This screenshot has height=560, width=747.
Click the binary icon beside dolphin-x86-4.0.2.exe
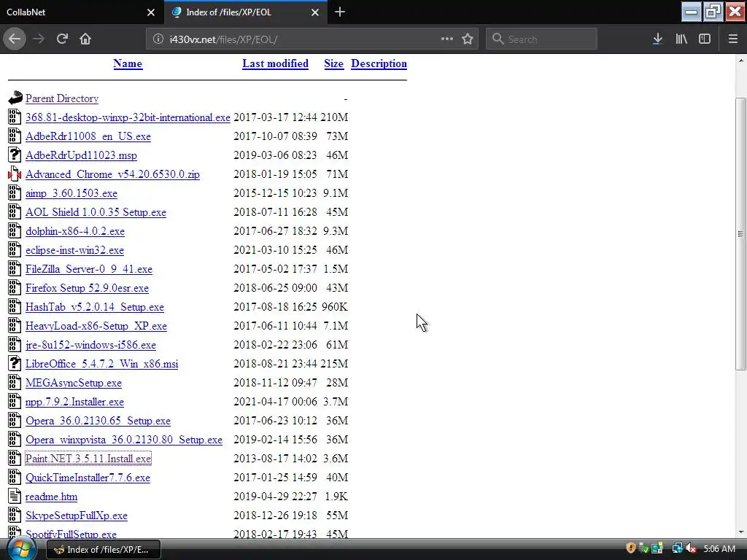15,231
